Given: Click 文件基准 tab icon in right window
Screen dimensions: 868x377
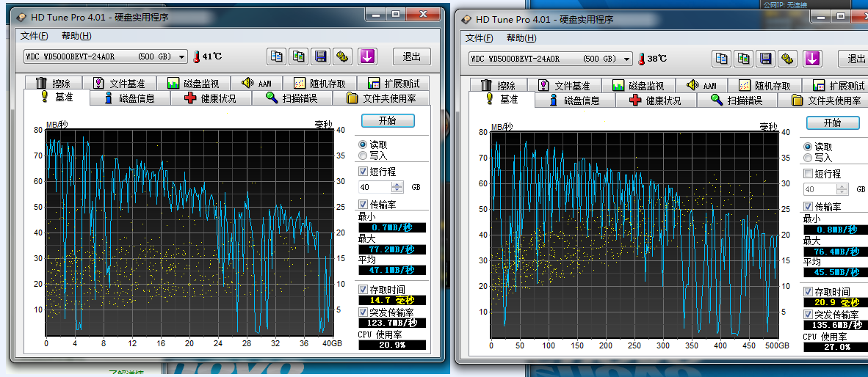Looking at the screenshot, I should [543, 85].
